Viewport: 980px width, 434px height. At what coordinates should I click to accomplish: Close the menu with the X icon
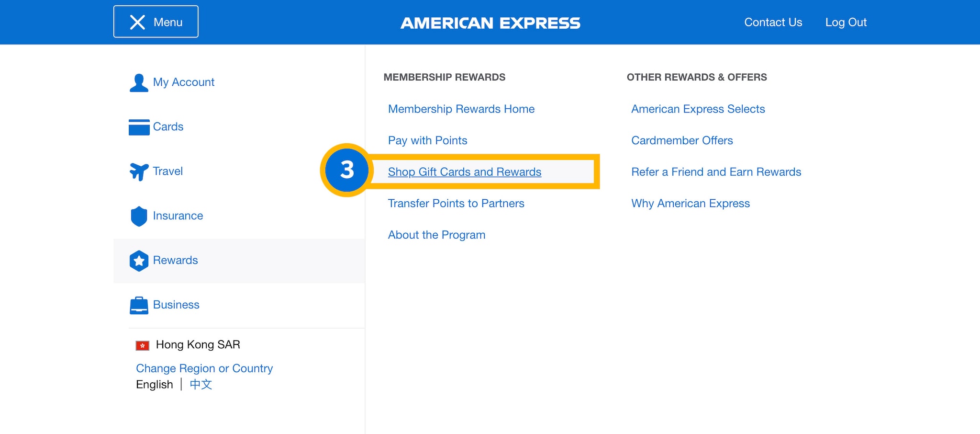tap(137, 22)
